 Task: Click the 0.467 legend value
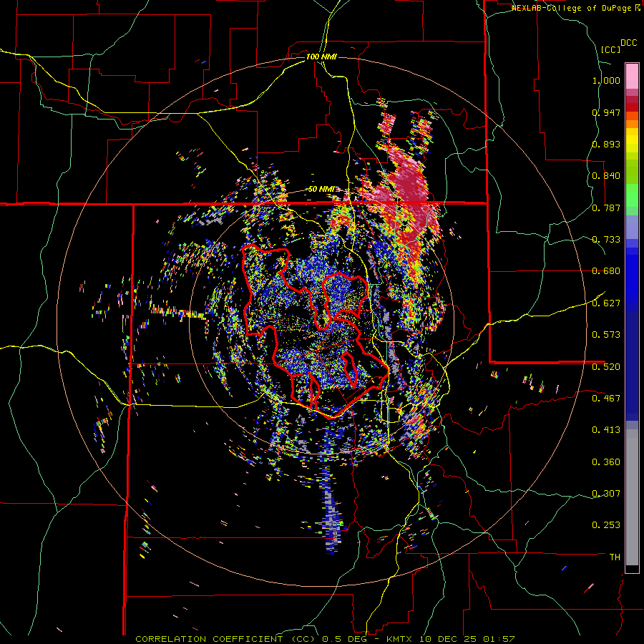pyautogui.click(x=606, y=399)
